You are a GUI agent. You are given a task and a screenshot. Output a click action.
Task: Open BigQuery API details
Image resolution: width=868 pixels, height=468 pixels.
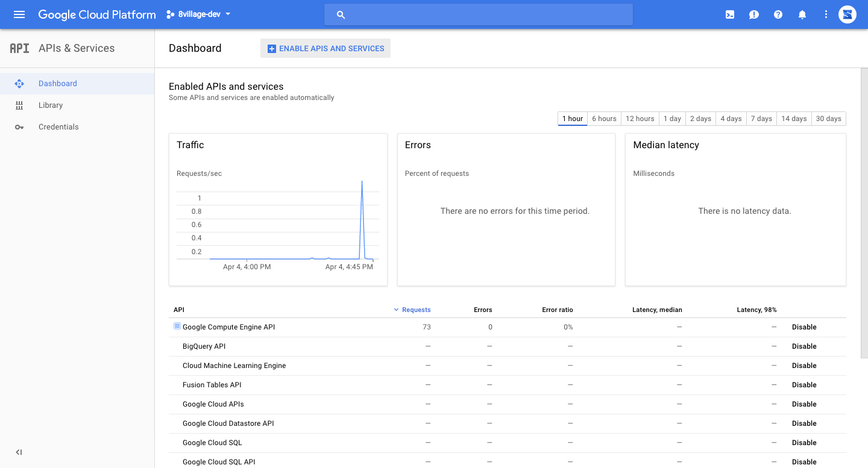coord(204,346)
